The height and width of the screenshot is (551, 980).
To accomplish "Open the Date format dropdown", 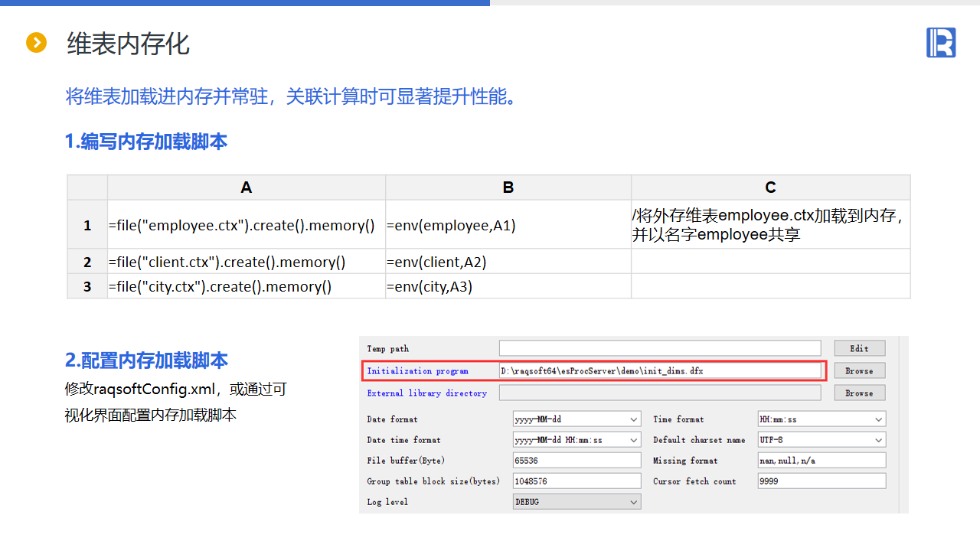I will pyautogui.click(x=577, y=419).
